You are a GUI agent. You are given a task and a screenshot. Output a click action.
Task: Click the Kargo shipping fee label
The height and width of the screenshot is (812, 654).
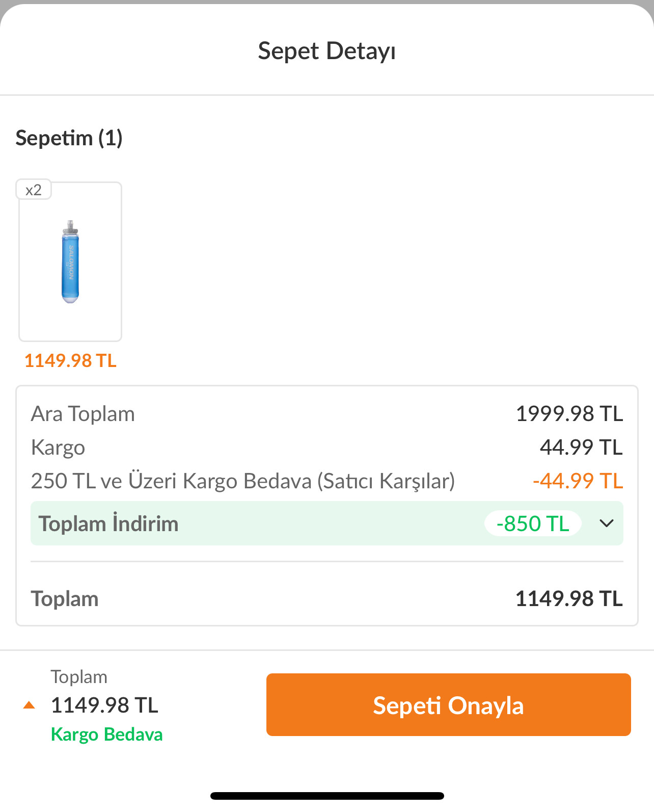pos(58,448)
